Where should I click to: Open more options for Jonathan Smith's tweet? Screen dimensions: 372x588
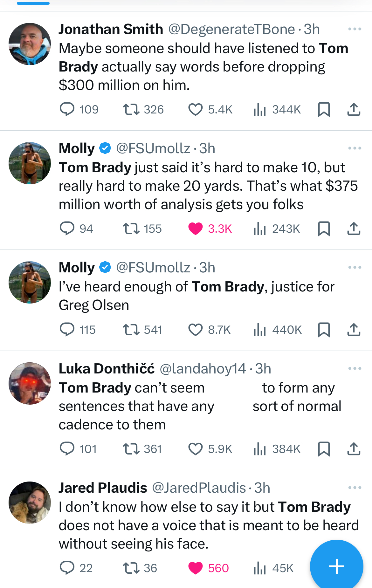coord(355,29)
